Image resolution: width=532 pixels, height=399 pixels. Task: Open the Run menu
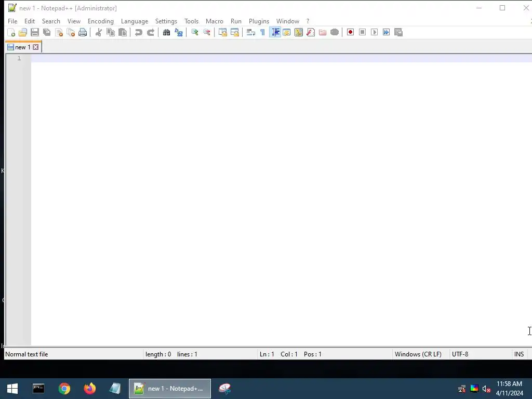[236, 21]
